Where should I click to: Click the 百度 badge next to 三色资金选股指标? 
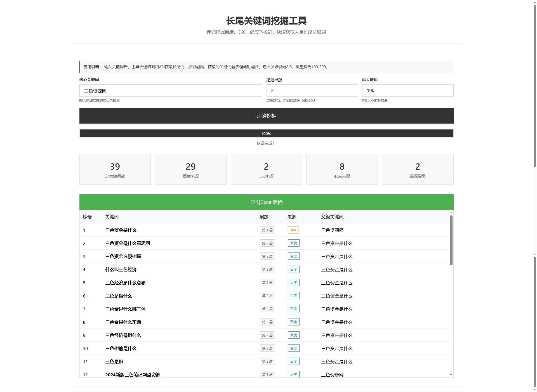click(x=293, y=256)
